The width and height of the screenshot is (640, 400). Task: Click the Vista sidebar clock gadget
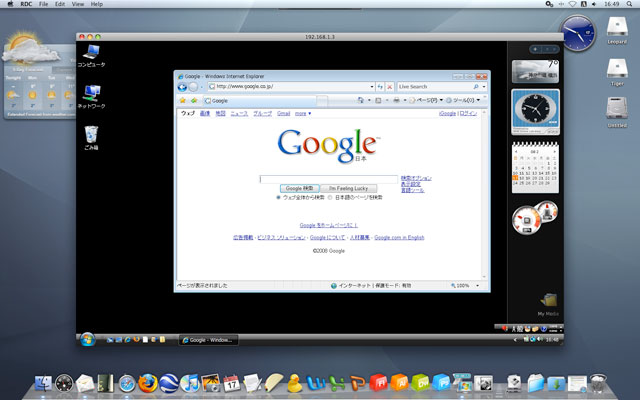535,111
